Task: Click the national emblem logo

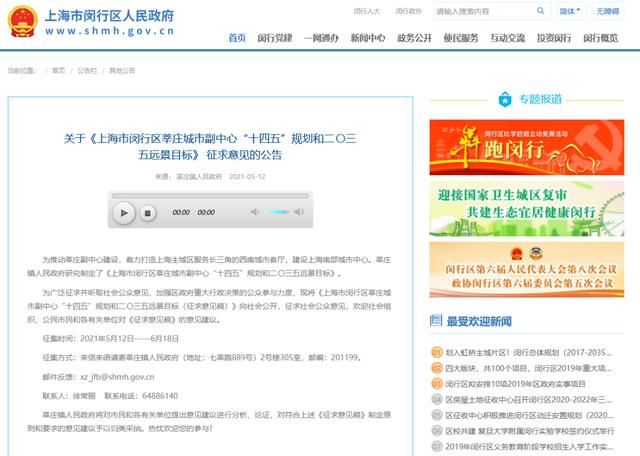Action: coord(23,21)
